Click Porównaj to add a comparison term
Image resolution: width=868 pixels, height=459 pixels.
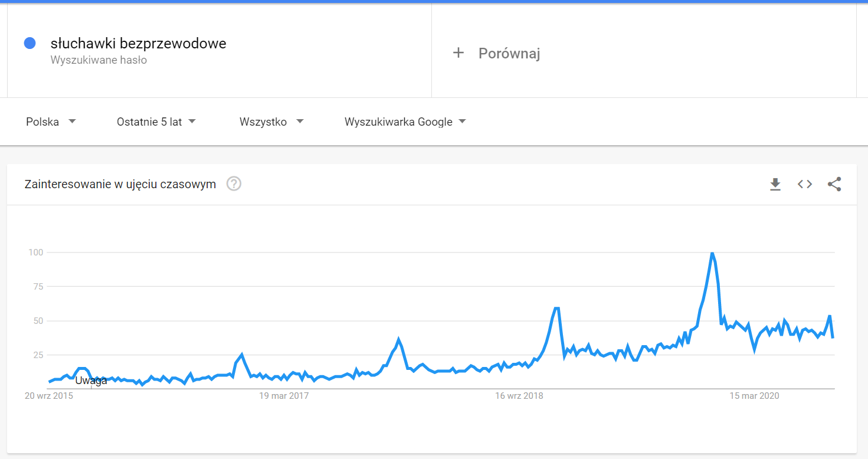point(508,53)
